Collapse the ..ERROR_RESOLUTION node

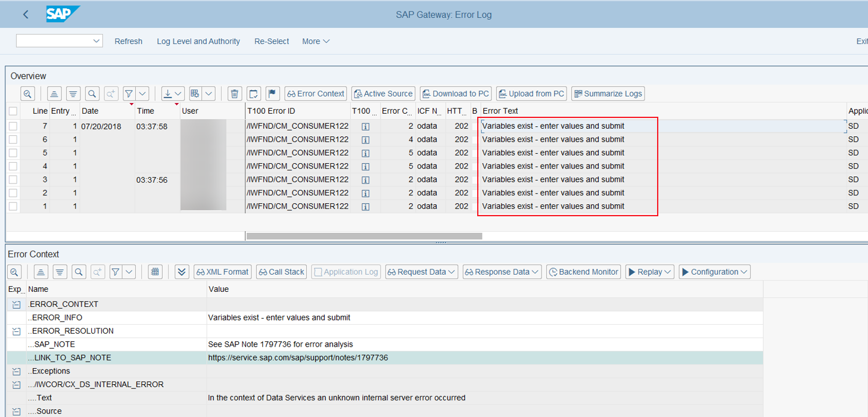(x=16, y=331)
